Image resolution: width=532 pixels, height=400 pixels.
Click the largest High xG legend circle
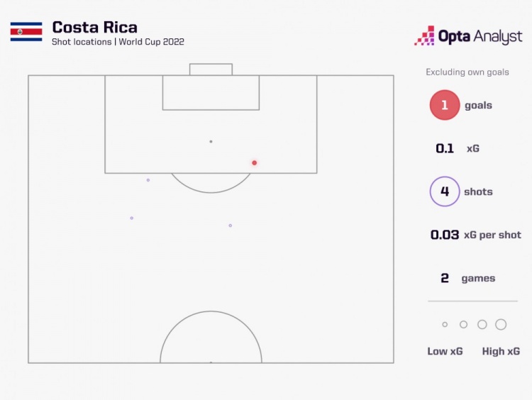pos(501,325)
